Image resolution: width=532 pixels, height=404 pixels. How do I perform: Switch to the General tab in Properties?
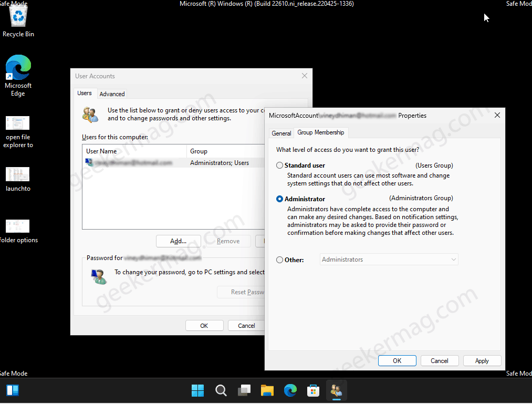(281, 133)
